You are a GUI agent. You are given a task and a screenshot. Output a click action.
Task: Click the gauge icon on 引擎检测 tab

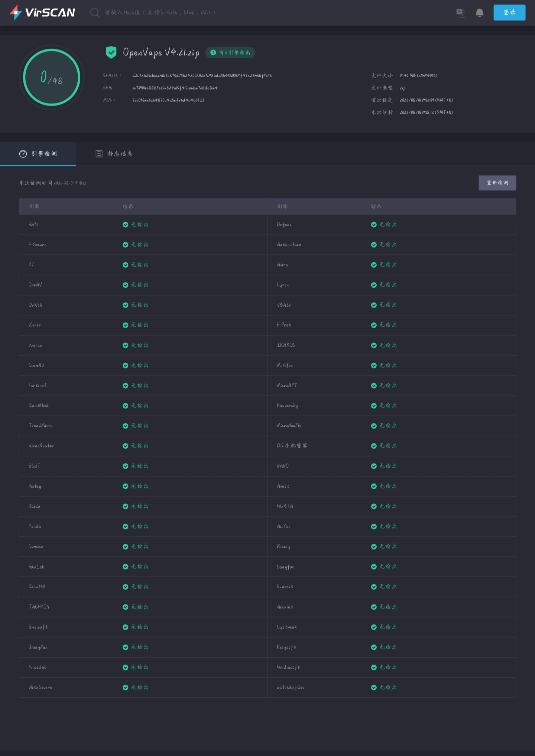(23, 154)
